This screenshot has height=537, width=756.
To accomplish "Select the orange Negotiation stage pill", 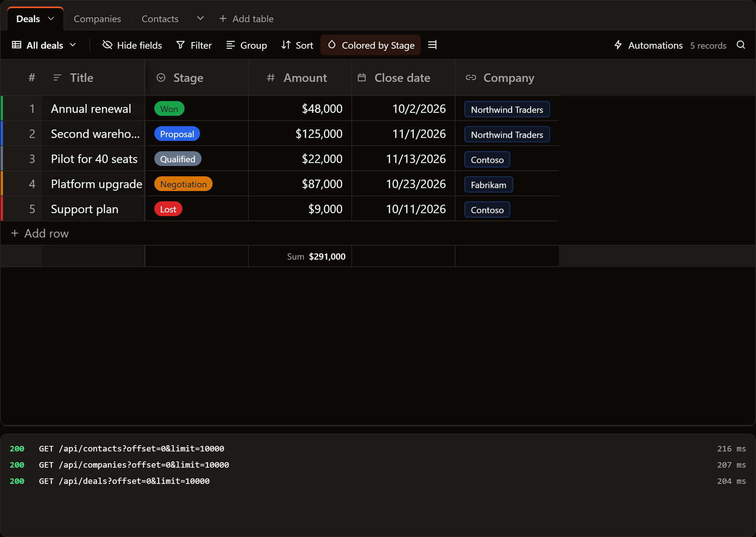I will (x=183, y=184).
